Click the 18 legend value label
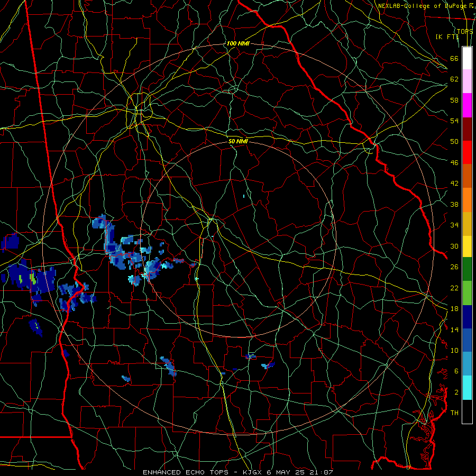 454,309
